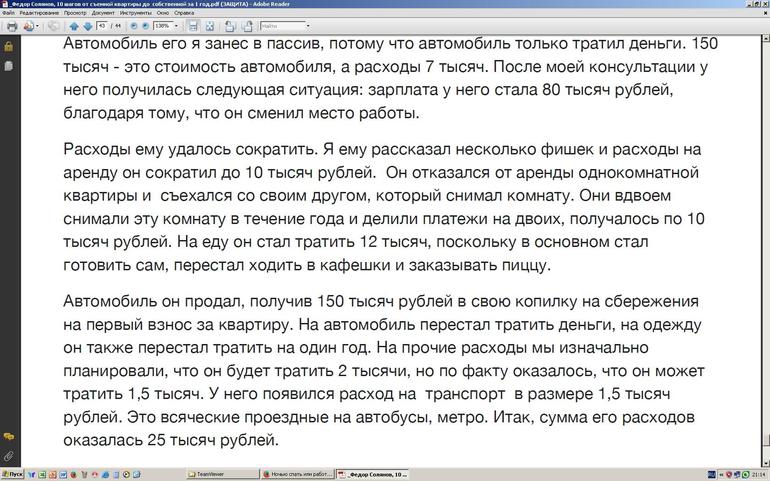
Task: Open the Pages thumbnails panel in sidebar
Action: pos(8,66)
